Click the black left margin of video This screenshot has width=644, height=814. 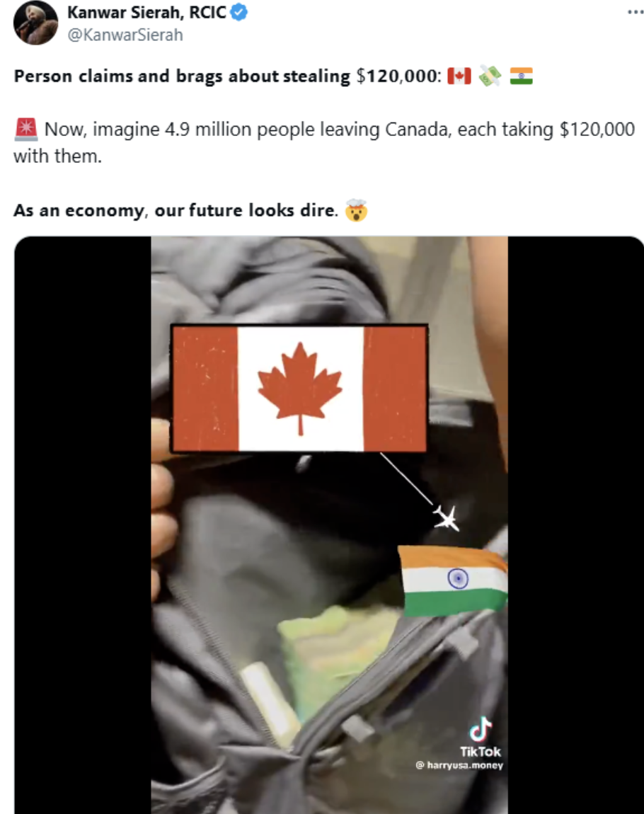[83, 524]
